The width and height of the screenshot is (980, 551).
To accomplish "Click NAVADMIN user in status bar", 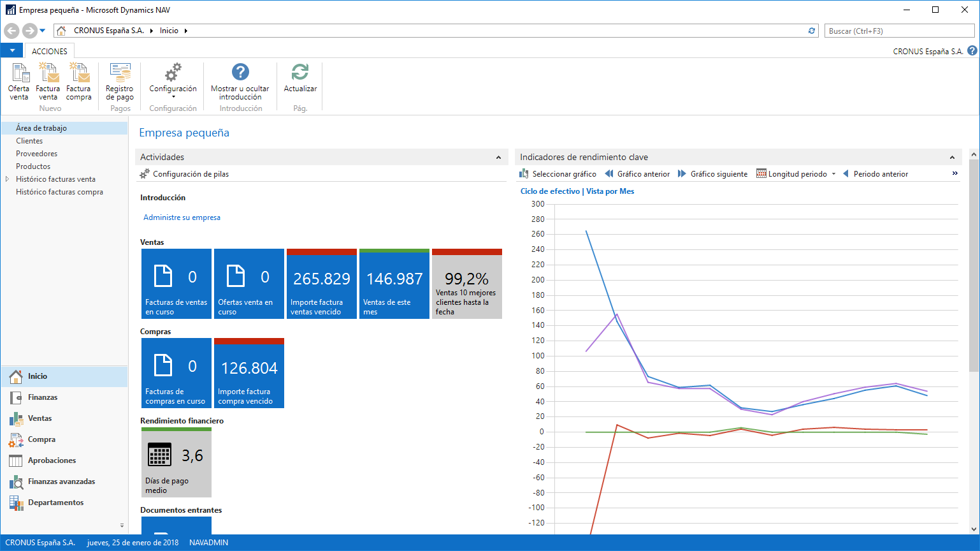I will click(x=208, y=543).
